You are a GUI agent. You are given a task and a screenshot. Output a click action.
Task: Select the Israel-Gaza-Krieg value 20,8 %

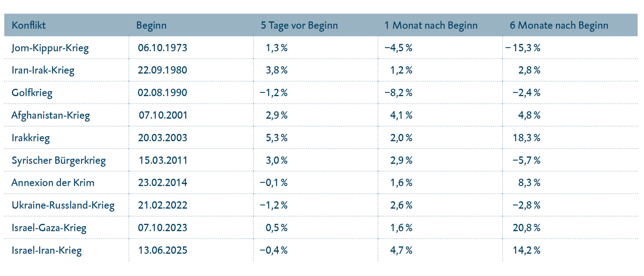[526, 228]
